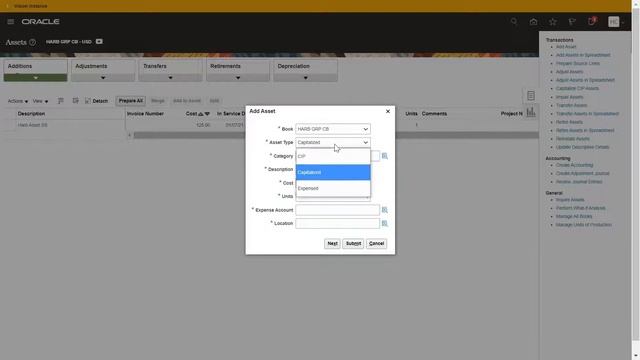Open the Retire Assets link

point(569,122)
